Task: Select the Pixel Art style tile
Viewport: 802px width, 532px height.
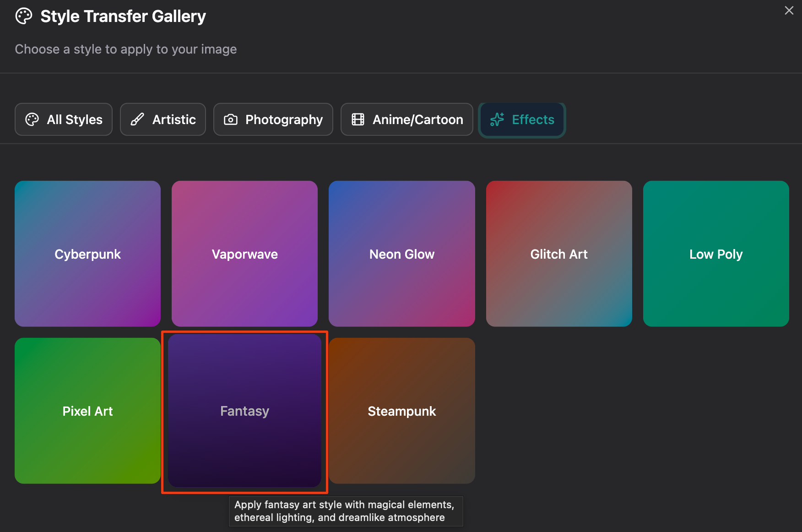Action: [87, 411]
